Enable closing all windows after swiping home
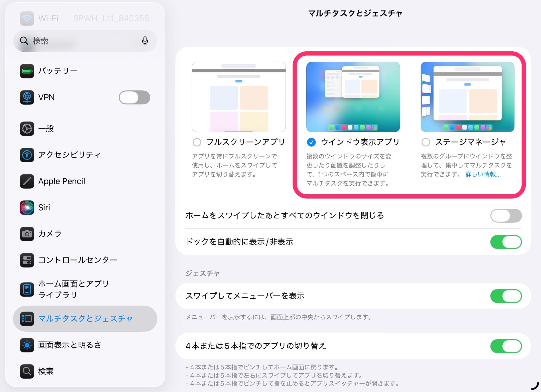541x392 pixels. 506,215
